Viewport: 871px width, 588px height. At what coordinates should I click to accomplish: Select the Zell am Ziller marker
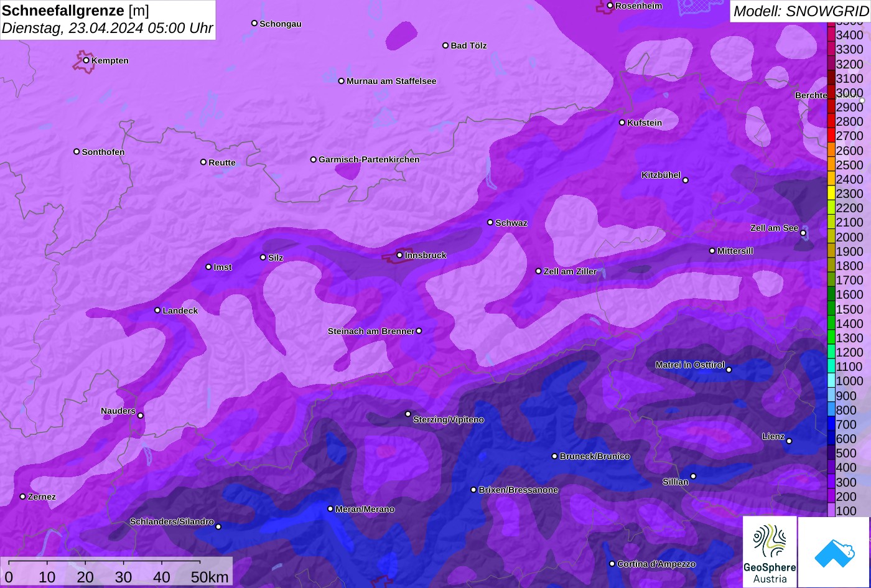539,271
